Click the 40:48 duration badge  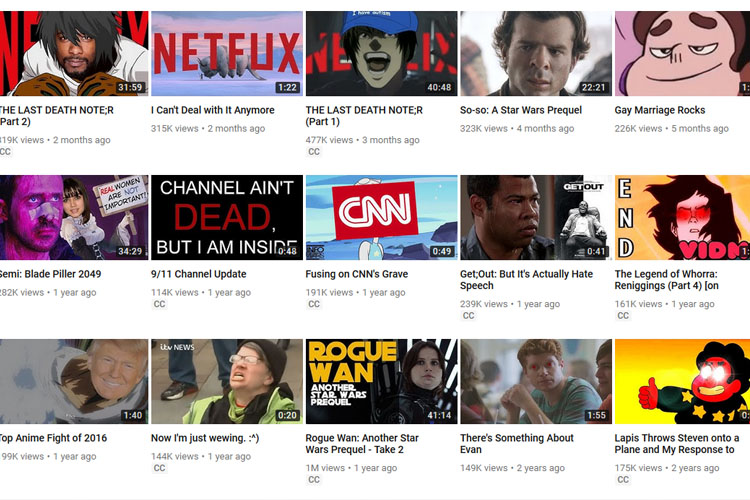pos(439,87)
